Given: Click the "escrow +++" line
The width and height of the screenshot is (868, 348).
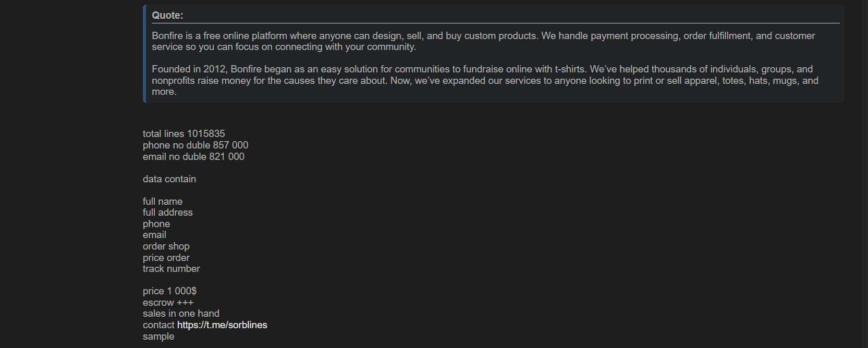Looking at the screenshot, I should pos(168,303).
